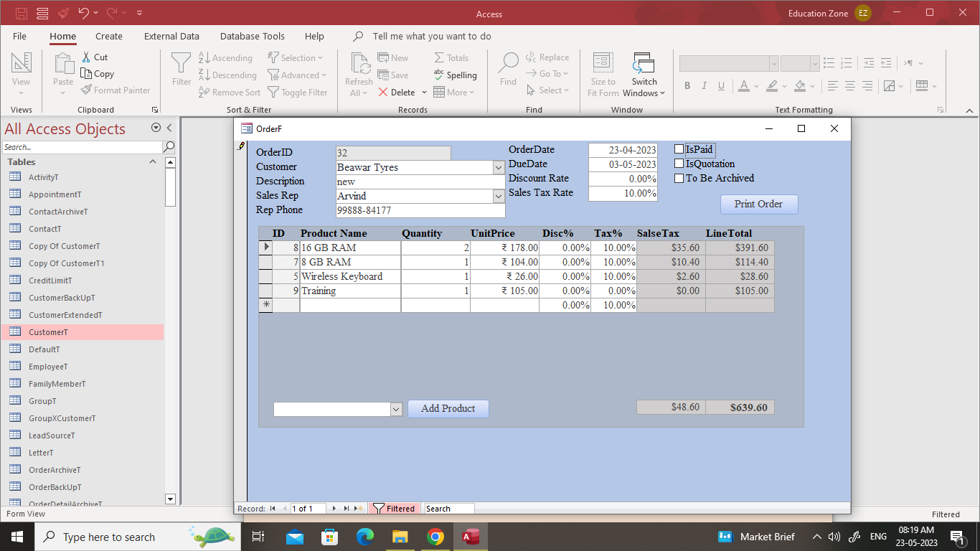Open the product selection combo box
Screen dimensions: 980x551
[396, 408]
